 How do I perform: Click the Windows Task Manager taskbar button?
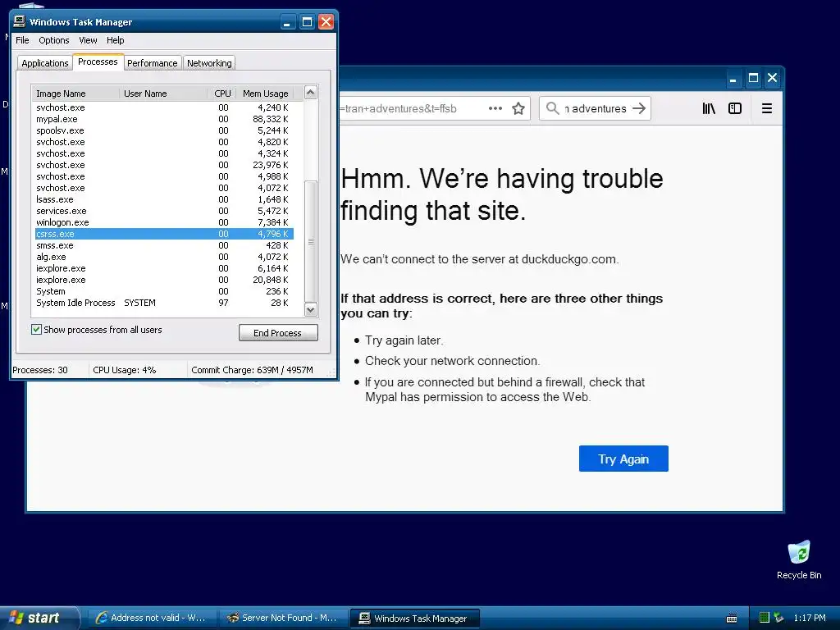[414, 619]
